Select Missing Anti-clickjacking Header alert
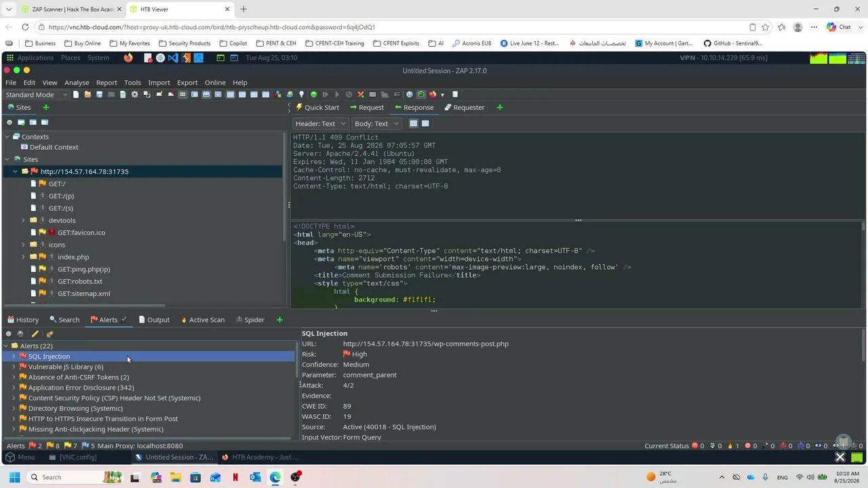This screenshot has width=868, height=488. click(96, 429)
